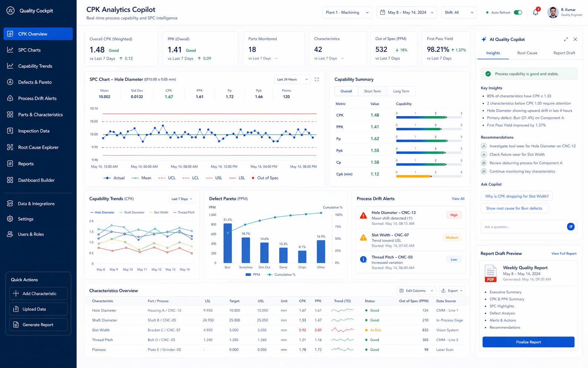This screenshot has height=368, width=588.
Task: Click Upload Data quick action
Action: click(38, 309)
